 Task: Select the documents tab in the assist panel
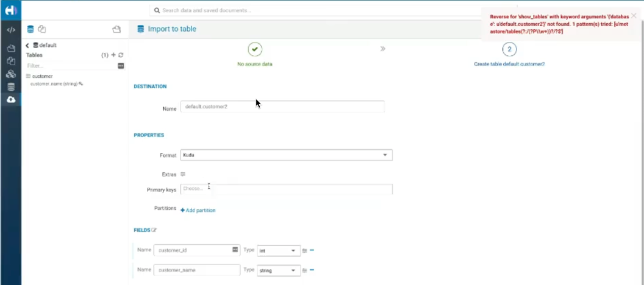(42, 29)
